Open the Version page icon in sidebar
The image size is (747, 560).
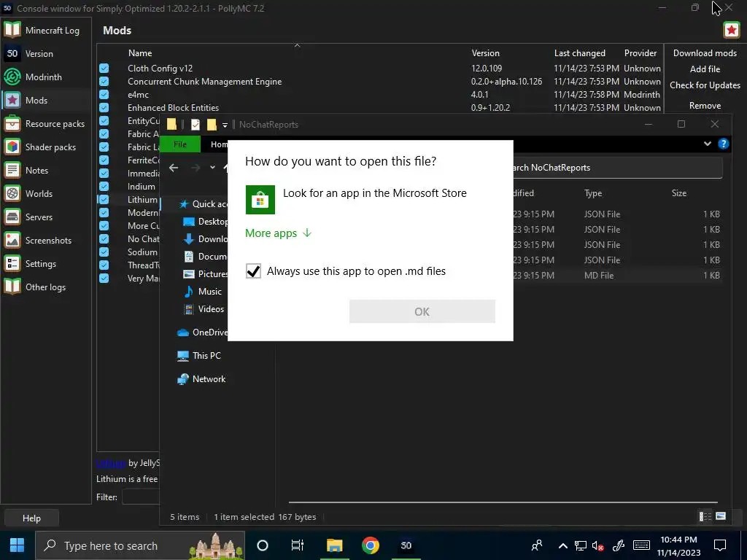point(12,53)
